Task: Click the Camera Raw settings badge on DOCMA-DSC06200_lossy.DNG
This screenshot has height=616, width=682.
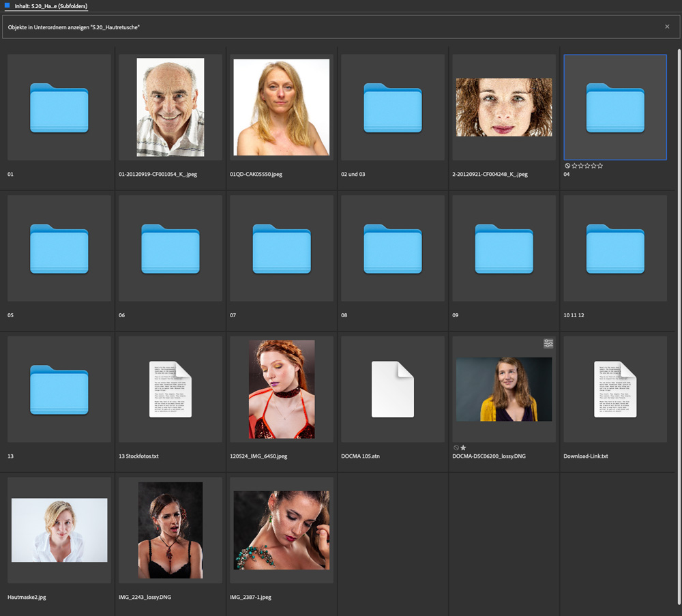Action: click(x=548, y=344)
